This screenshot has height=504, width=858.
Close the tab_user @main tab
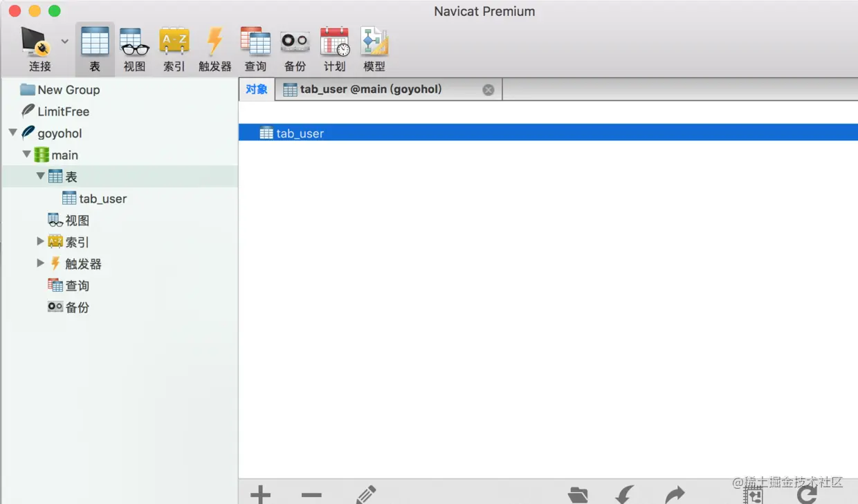489,90
